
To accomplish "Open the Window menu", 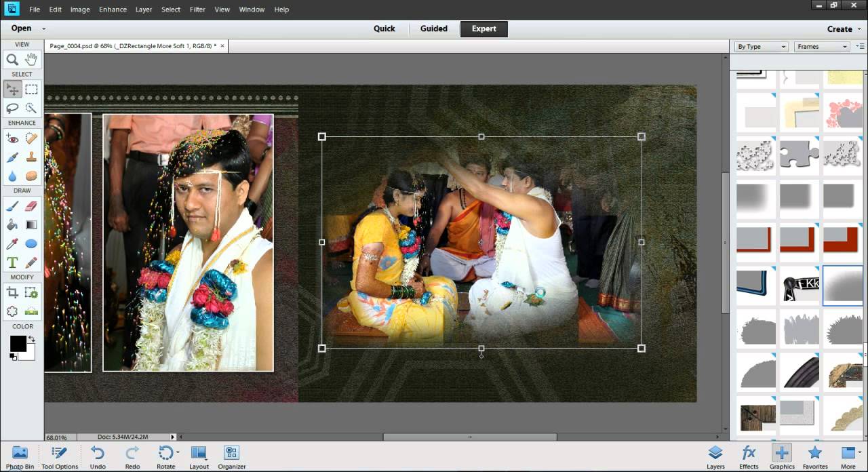I will point(252,9).
